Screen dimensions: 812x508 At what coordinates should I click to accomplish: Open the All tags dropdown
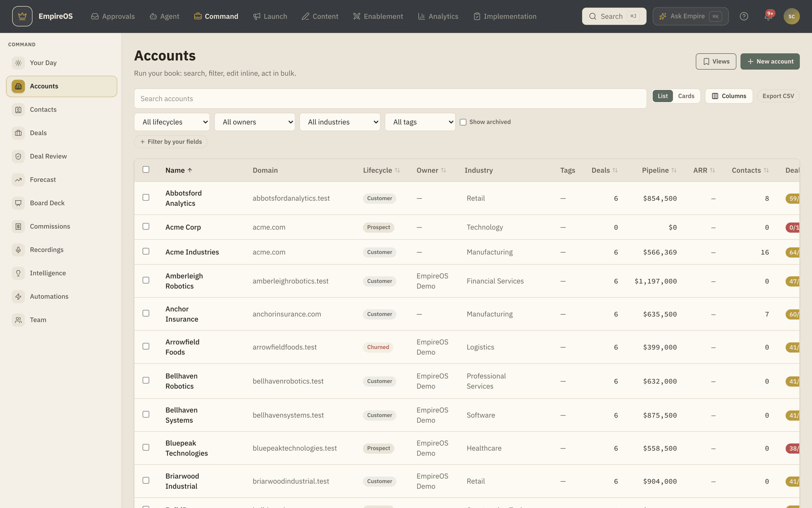pos(420,122)
